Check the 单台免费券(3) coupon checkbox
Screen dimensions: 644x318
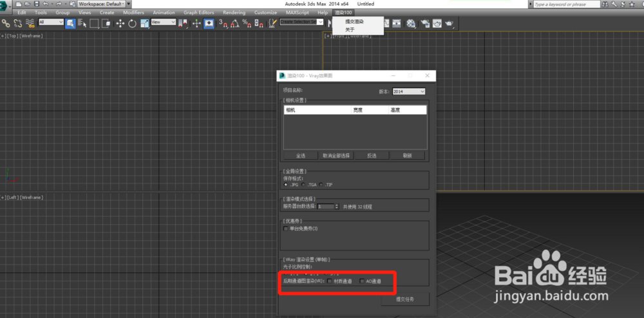pyautogui.click(x=286, y=229)
